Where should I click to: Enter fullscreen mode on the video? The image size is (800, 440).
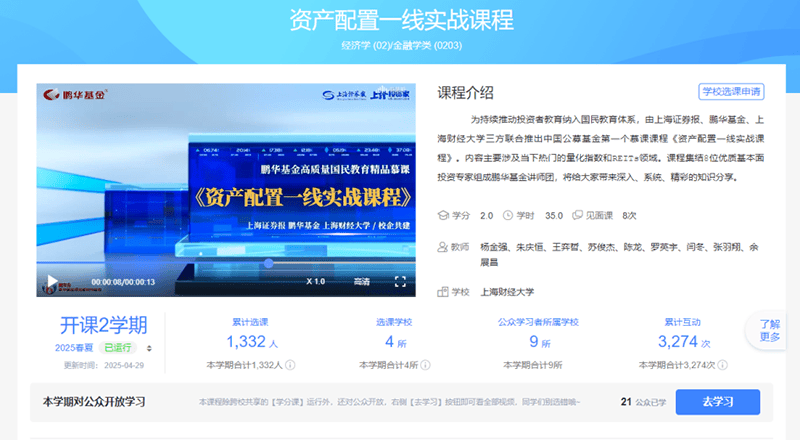[x=401, y=281]
